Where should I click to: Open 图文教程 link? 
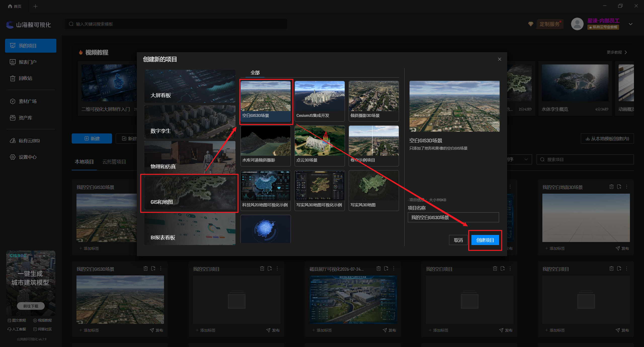coord(17,320)
